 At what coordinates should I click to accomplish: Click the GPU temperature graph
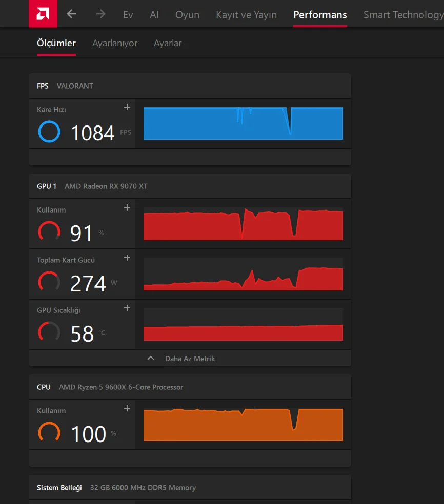click(243, 324)
